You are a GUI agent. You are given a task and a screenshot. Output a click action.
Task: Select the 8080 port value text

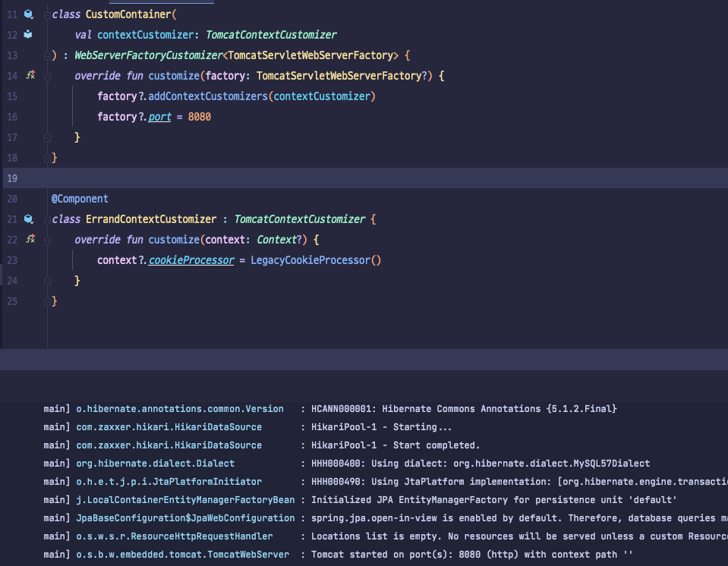tap(200, 117)
